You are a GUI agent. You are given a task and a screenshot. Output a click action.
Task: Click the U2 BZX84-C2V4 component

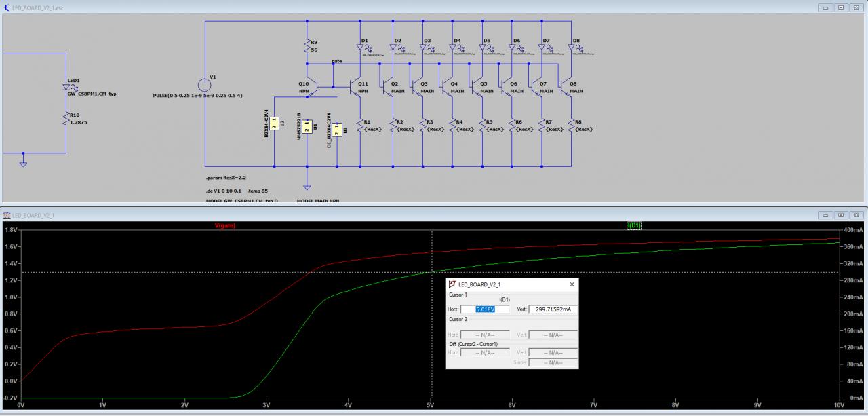pyautogui.click(x=275, y=125)
